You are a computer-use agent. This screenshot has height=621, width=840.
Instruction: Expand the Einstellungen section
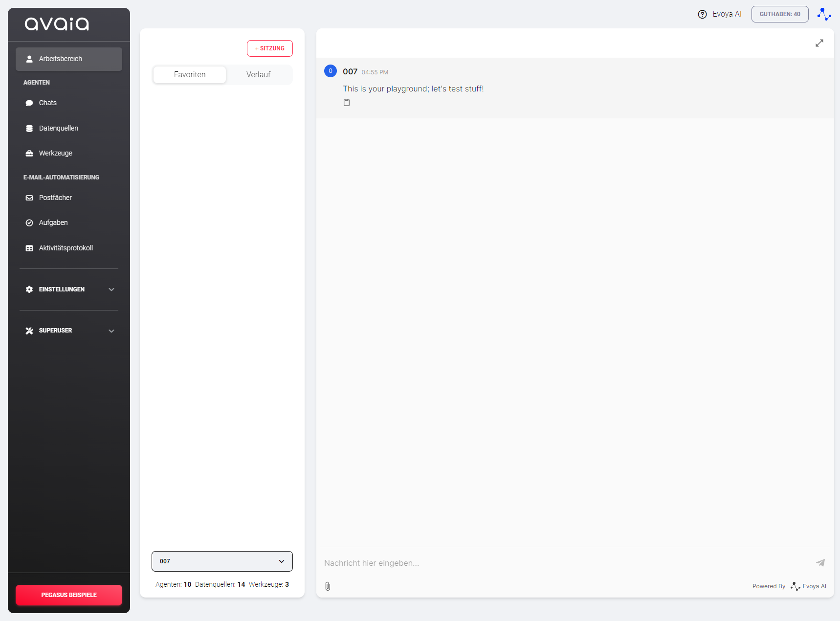pyautogui.click(x=69, y=289)
